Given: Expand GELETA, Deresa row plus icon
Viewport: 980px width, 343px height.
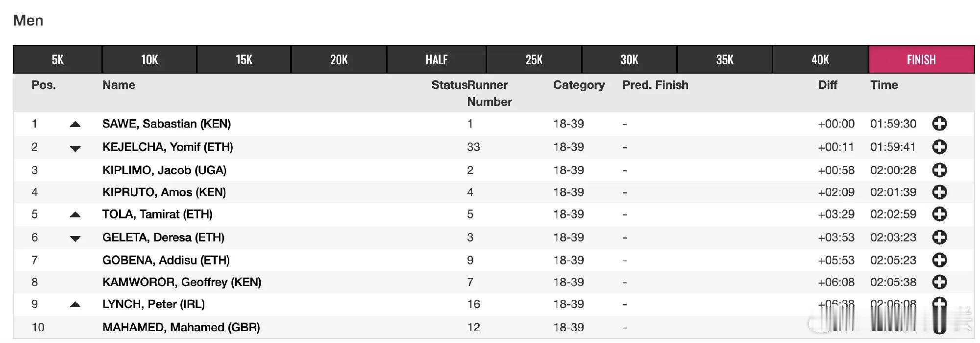Looking at the screenshot, I should [x=939, y=237].
